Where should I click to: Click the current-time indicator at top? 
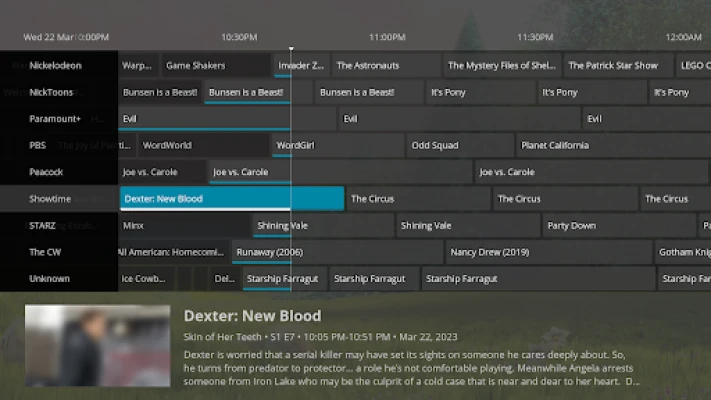(291, 47)
